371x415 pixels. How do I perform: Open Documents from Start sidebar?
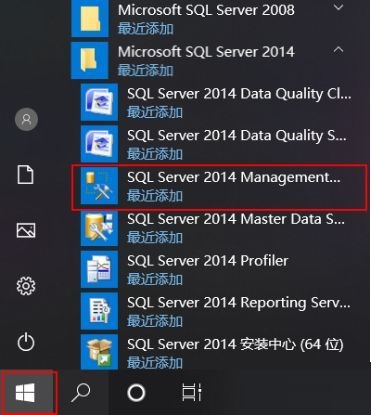pos(26,174)
